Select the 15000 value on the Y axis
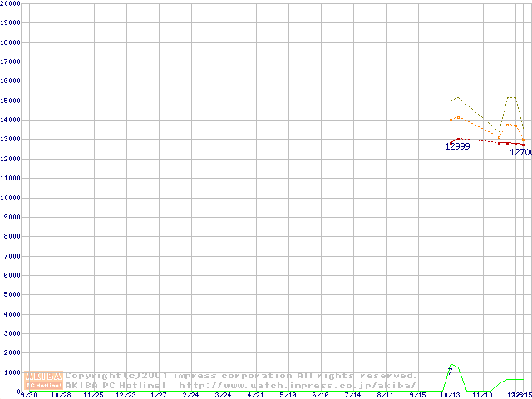 10,101
